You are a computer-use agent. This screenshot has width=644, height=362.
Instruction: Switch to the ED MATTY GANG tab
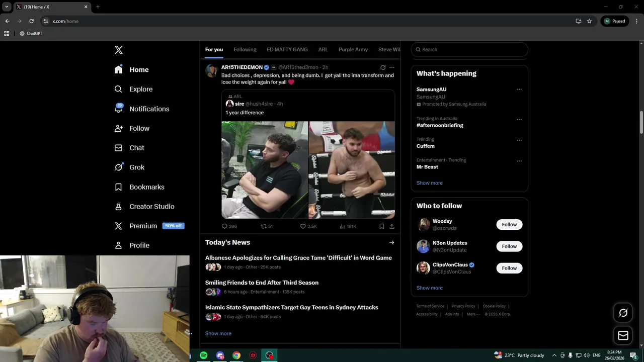coord(287,49)
